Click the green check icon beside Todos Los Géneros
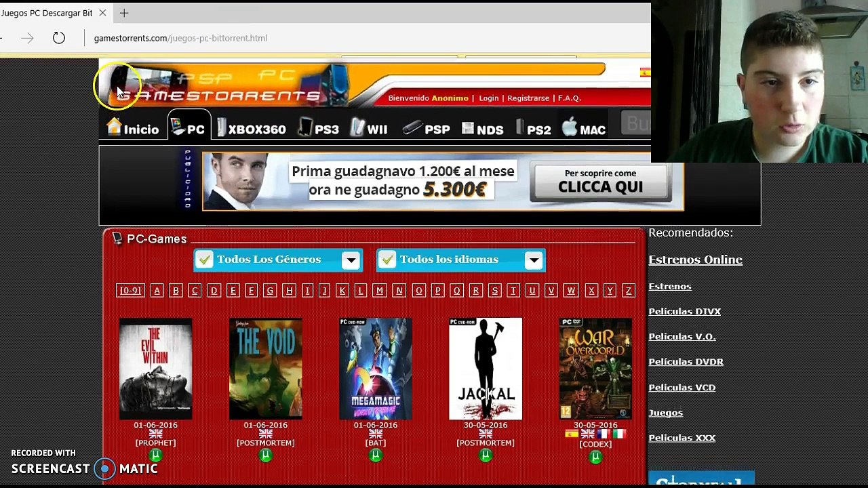This screenshot has width=868, height=488. (x=205, y=260)
